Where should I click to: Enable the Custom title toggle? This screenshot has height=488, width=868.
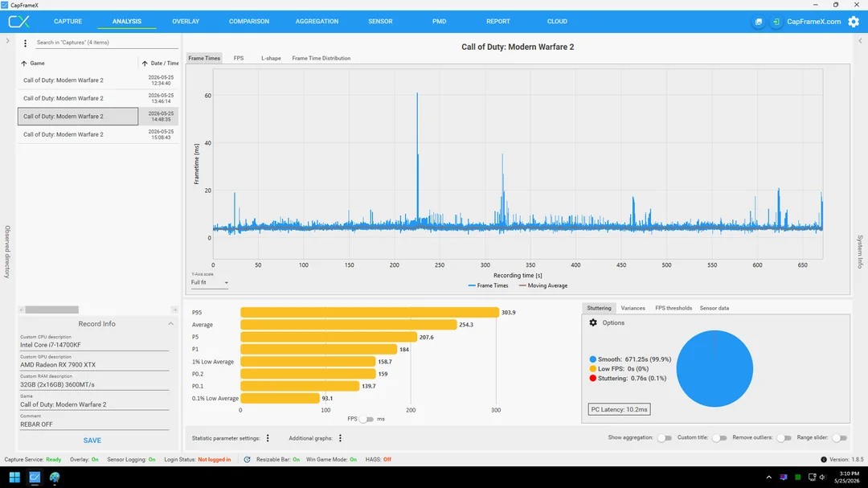[719, 437]
